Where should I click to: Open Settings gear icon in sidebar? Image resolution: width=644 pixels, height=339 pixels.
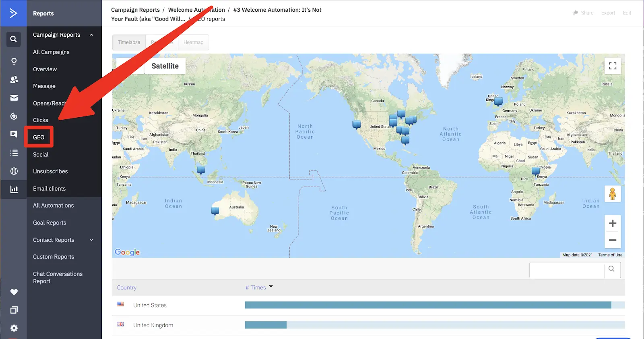(14, 328)
